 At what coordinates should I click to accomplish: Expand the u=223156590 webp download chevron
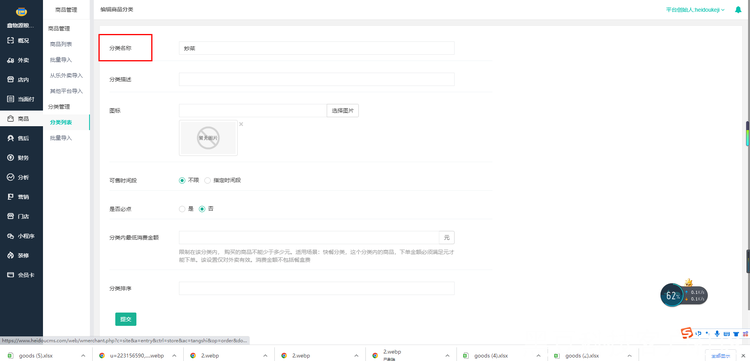coord(174,356)
